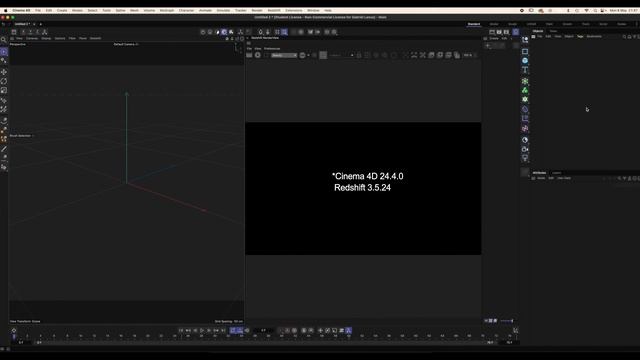
Task: Open the RenderView Preferences menu
Action: pos(272,49)
